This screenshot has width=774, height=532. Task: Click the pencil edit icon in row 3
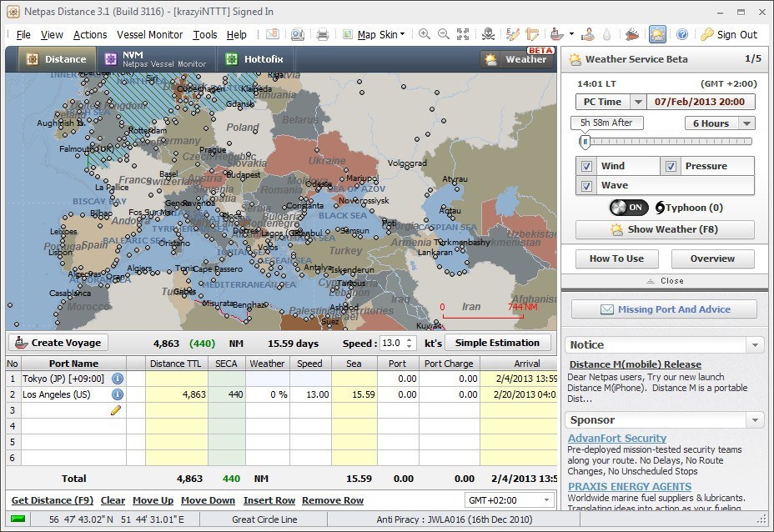[116, 410]
